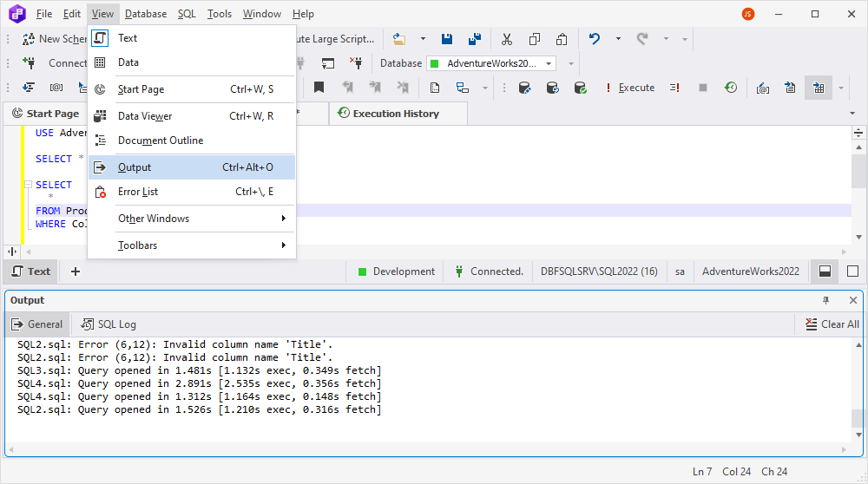Open the toolbar options arrow after grid button
Image resolution: width=868 pixels, height=484 pixels.
click(841, 88)
